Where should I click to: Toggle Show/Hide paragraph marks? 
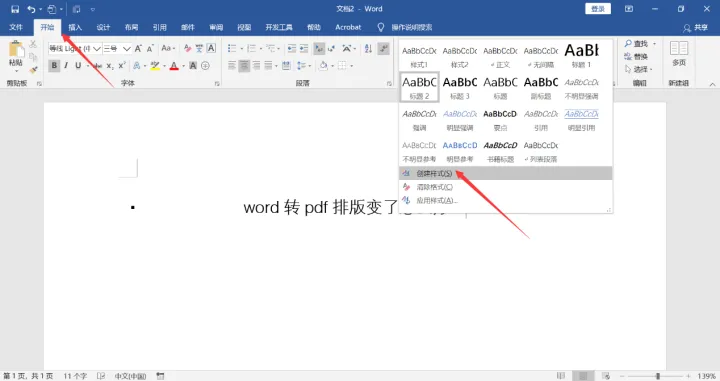coord(383,48)
